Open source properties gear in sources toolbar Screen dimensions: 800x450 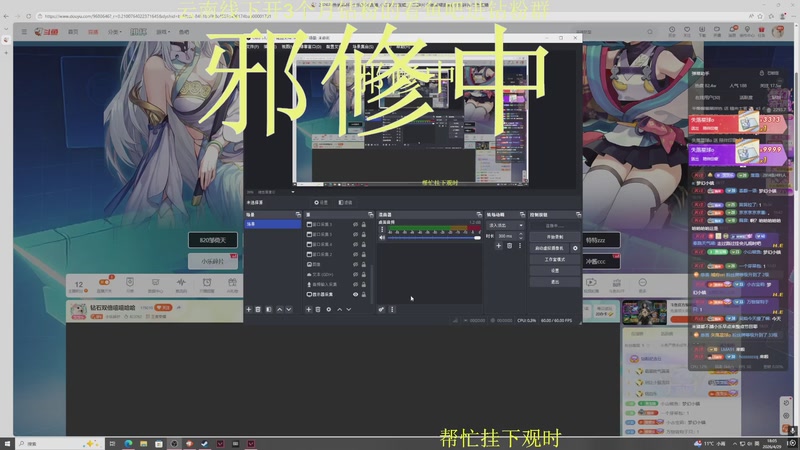pos(329,310)
